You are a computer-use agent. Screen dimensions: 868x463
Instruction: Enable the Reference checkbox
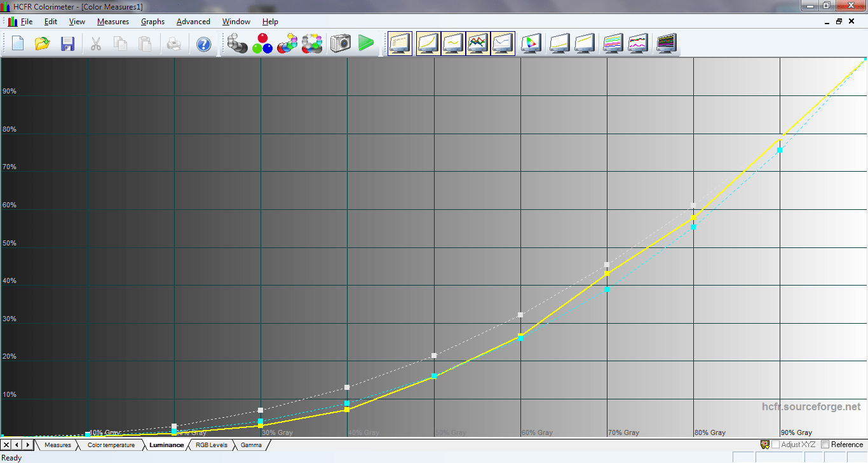click(x=825, y=445)
